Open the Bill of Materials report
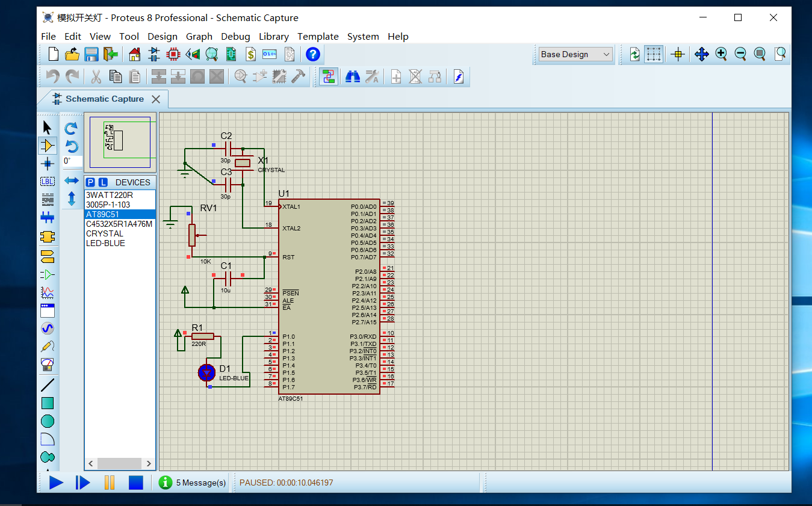This screenshot has height=506, width=812. [250, 55]
